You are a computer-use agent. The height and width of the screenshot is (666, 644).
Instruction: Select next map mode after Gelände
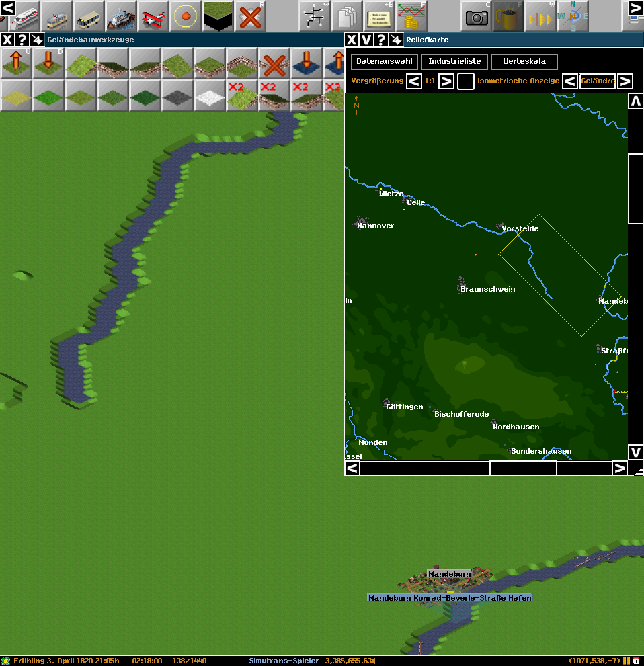point(625,81)
